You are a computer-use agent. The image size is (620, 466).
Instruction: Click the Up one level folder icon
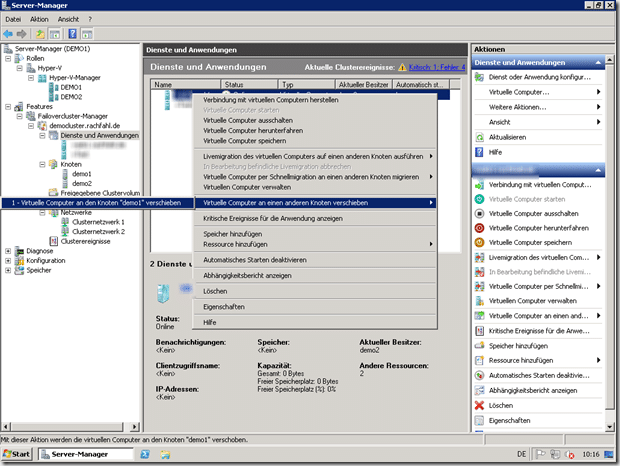tap(40, 34)
